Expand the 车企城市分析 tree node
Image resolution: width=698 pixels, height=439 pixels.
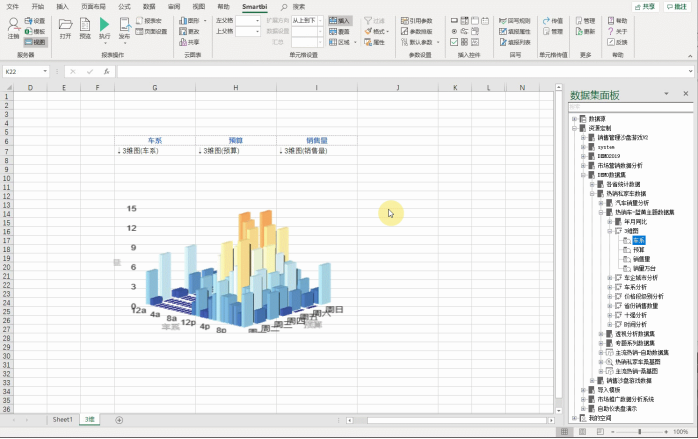[x=610, y=278]
